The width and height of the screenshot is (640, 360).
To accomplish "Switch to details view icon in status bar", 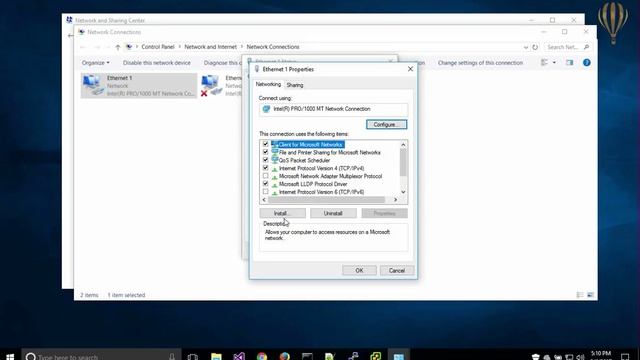I will tap(580, 295).
